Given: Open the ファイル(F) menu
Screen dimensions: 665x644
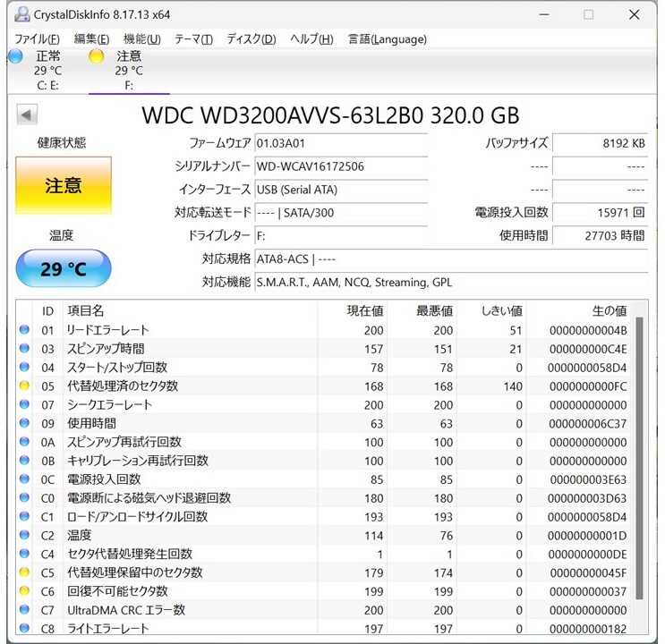Looking at the screenshot, I should (x=37, y=39).
